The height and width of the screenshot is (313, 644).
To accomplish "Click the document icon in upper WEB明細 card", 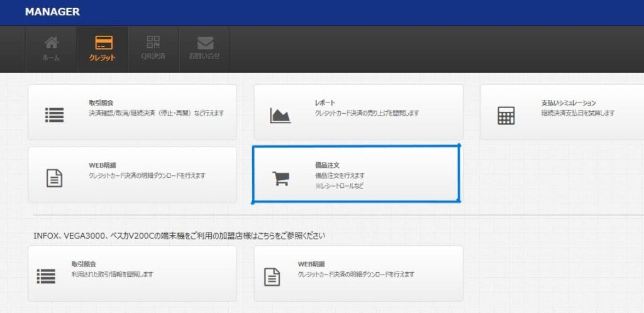I will pos(55,178).
